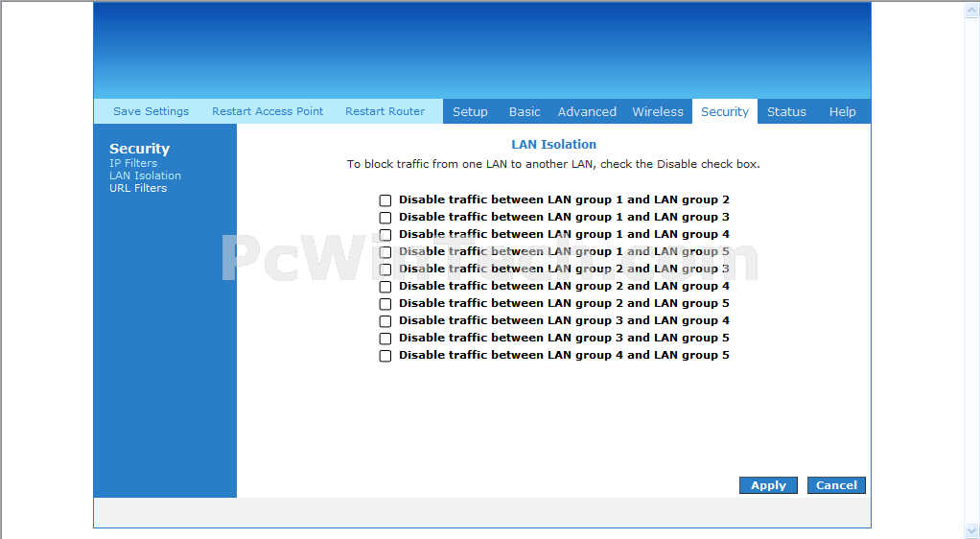
Task: Click the Save Settings link
Action: 151,111
